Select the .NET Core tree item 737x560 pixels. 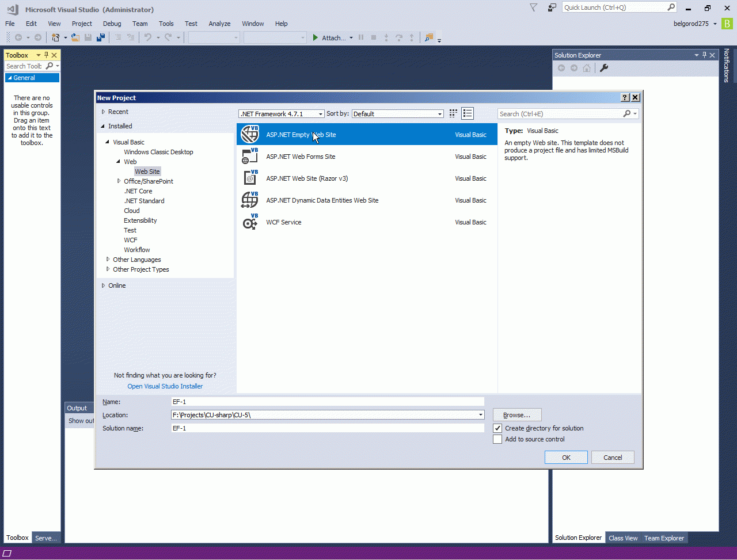[x=138, y=191]
